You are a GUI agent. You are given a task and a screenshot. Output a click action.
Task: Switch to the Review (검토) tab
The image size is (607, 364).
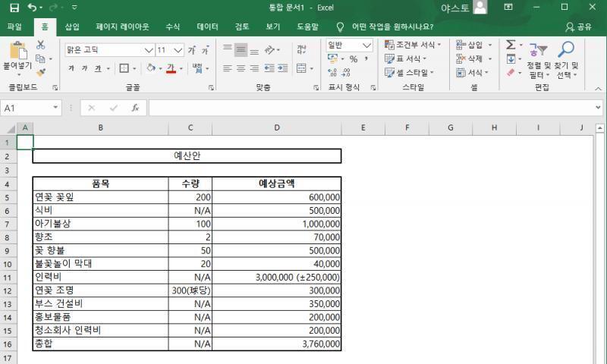click(242, 27)
